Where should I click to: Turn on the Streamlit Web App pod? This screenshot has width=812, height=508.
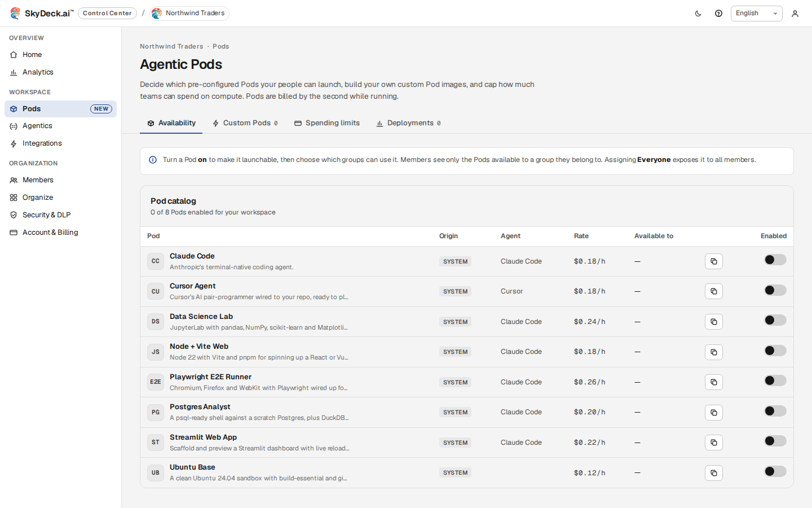pos(775,441)
